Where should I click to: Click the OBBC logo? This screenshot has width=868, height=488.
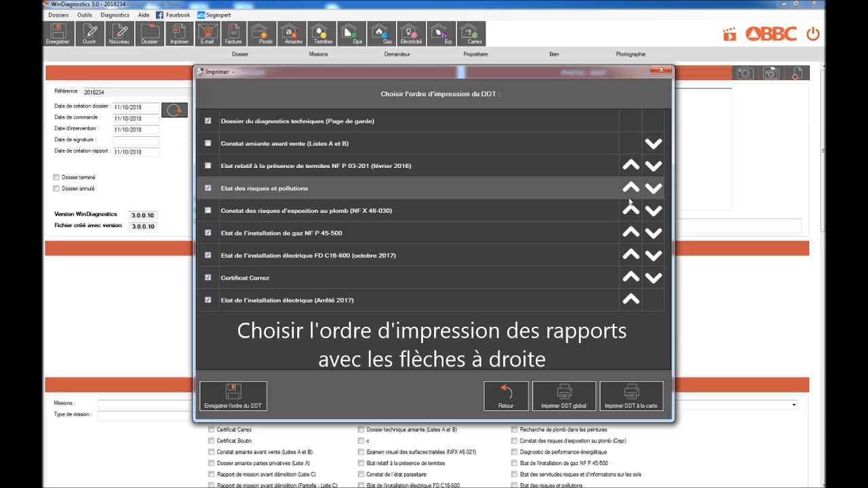[771, 34]
